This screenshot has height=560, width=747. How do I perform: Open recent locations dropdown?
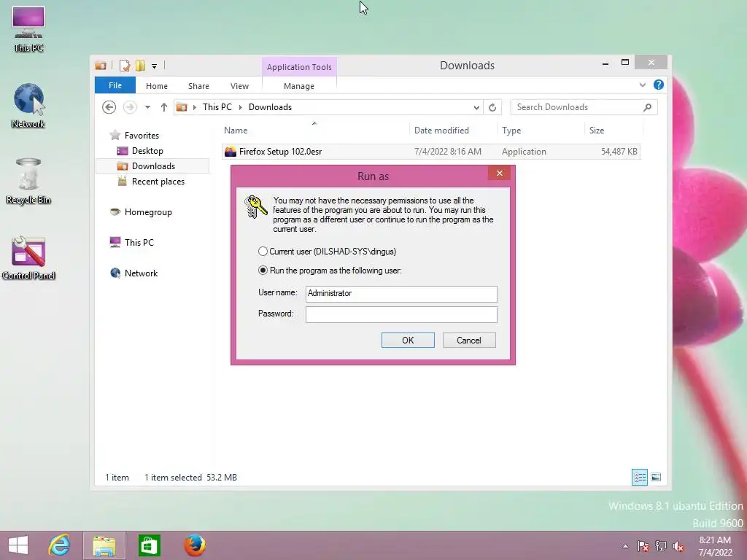click(147, 108)
